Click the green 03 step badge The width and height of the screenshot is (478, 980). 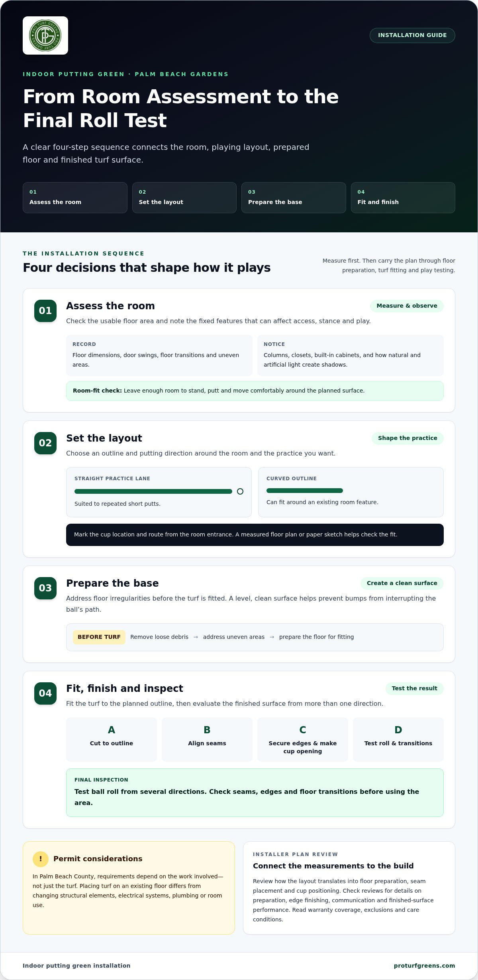(x=45, y=588)
